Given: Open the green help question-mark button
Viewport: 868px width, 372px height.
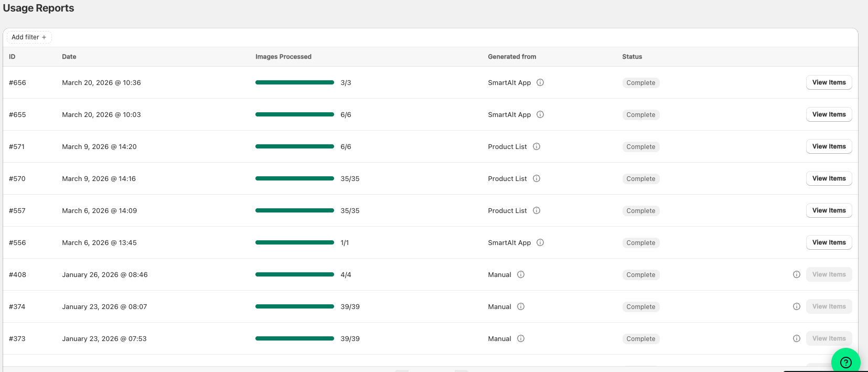Looking at the screenshot, I should [845, 362].
